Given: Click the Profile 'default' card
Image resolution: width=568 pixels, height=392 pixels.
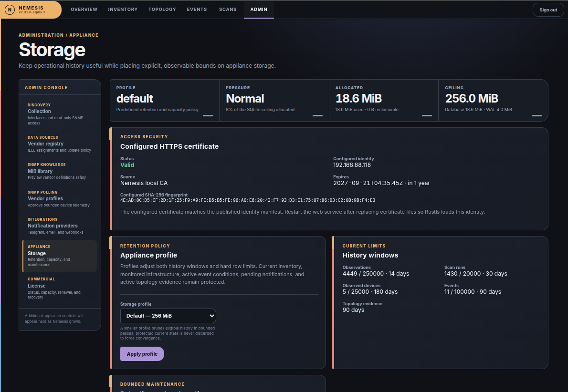Looking at the screenshot, I should click(165, 100).
